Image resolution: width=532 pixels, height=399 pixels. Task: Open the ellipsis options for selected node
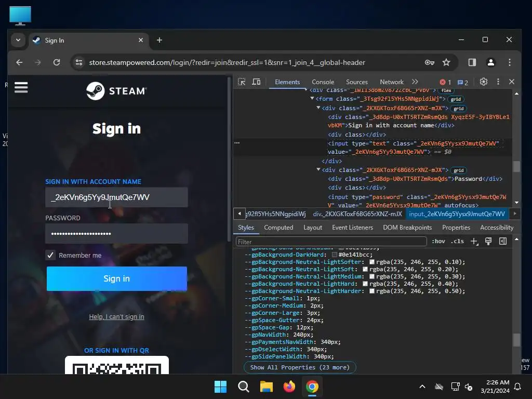click(237, 143)
